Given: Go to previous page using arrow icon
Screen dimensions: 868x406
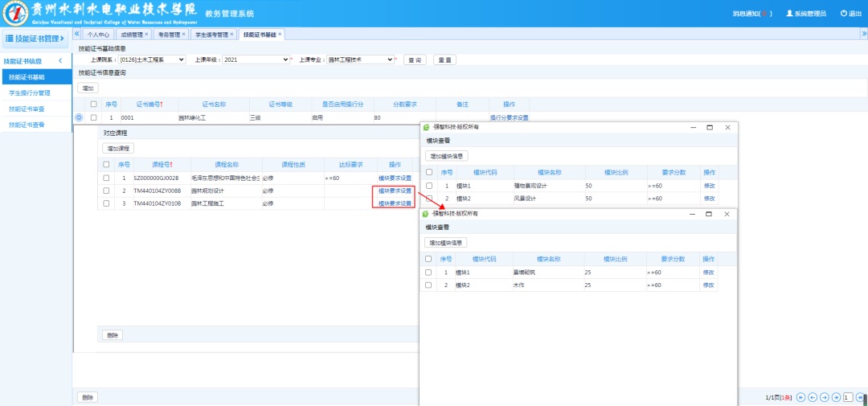Looking at the screenshot, I should 813,397.
